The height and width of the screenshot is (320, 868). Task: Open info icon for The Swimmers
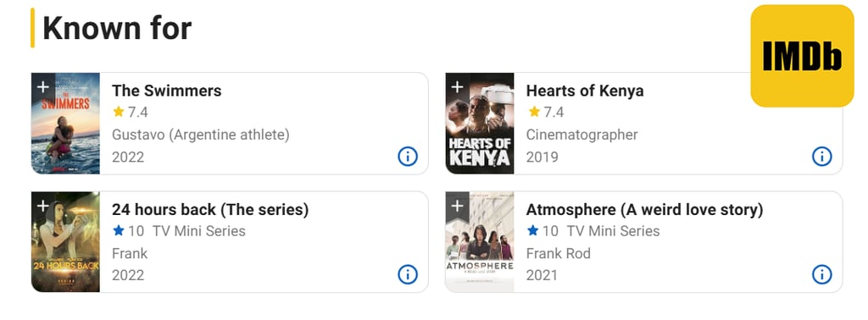click(x=408, y=157)
